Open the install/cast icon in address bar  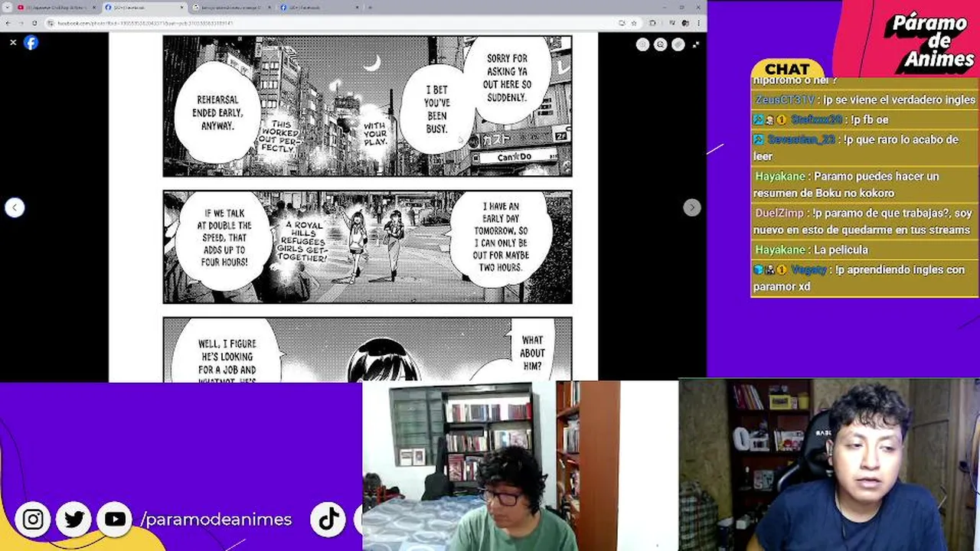click(622, 23)
